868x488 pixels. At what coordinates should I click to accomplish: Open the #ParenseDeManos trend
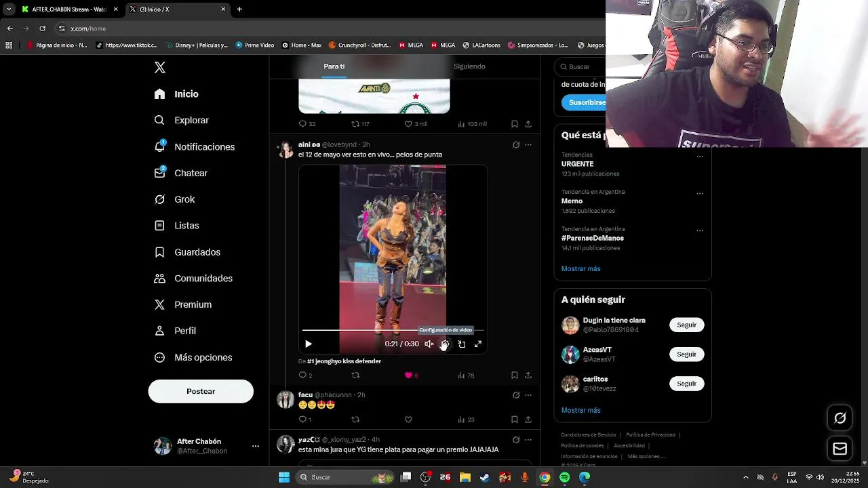(x=592, y=239)
